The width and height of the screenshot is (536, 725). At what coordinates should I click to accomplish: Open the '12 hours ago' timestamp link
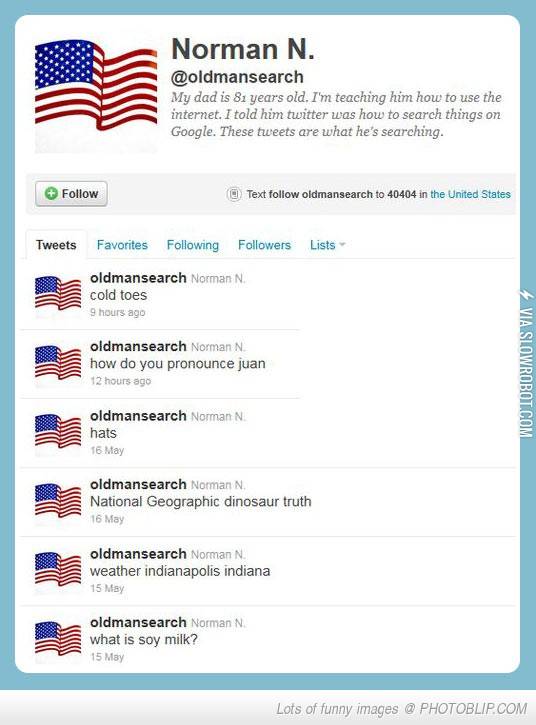121,381
